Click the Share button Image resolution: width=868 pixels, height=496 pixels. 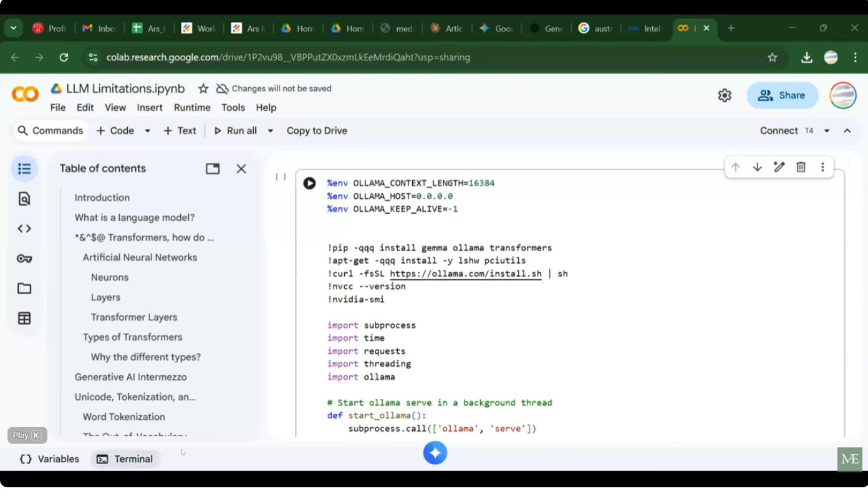coord(782,95)
